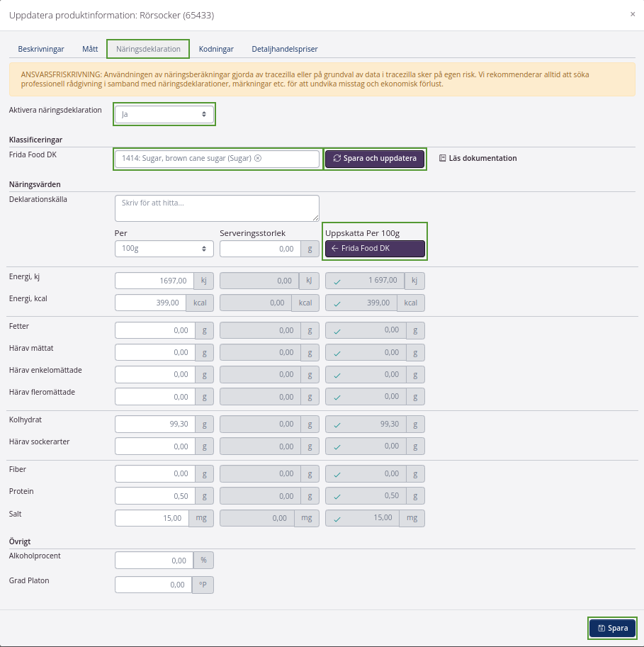Click the Spara button at bottom

coord(612,628)
